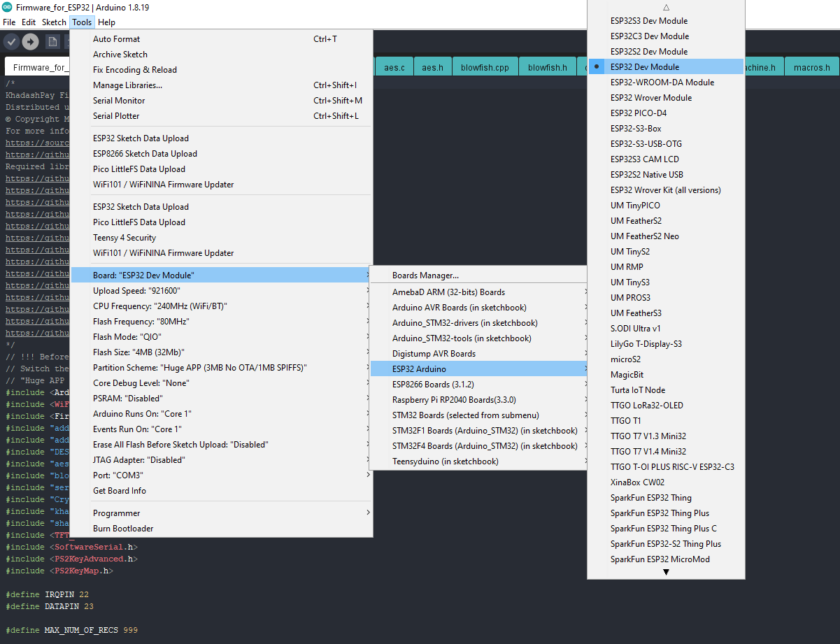The width and height of the screenshot is (840, 644).
Task: Choose SparkFun ESP32 Thing board
Action: (666, 498)
